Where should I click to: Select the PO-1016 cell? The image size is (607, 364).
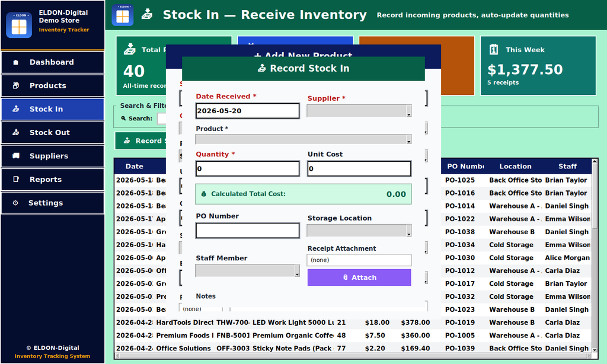[460, 193]
